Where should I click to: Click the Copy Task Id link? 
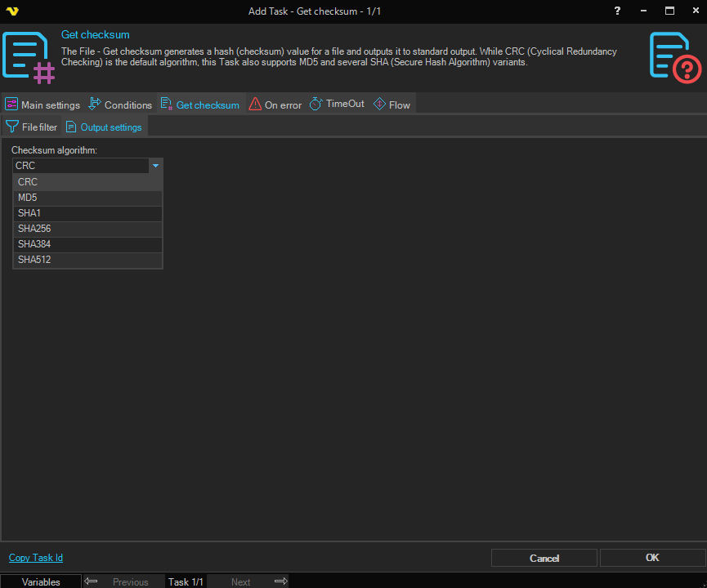click(36, 558)
